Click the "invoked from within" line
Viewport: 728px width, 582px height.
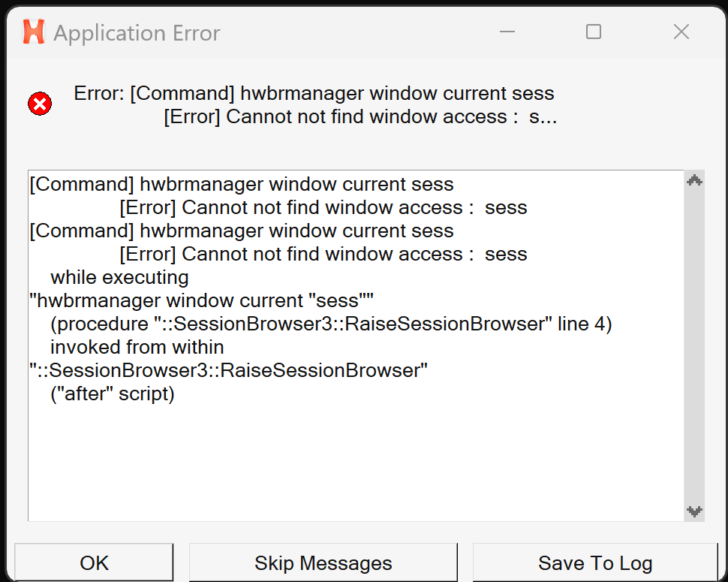point(137,347)
